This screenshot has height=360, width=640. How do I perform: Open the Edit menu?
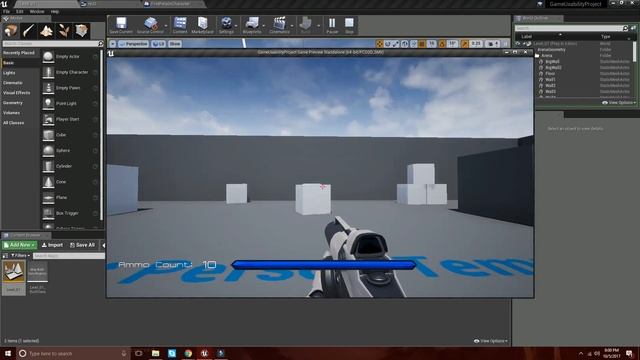pos(20,11)
